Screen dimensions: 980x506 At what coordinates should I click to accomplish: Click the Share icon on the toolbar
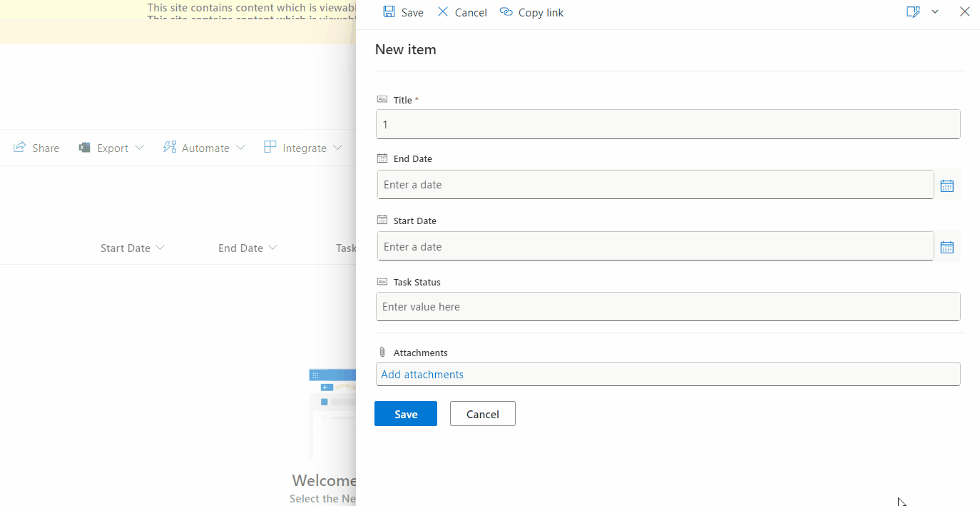(19, 148)
